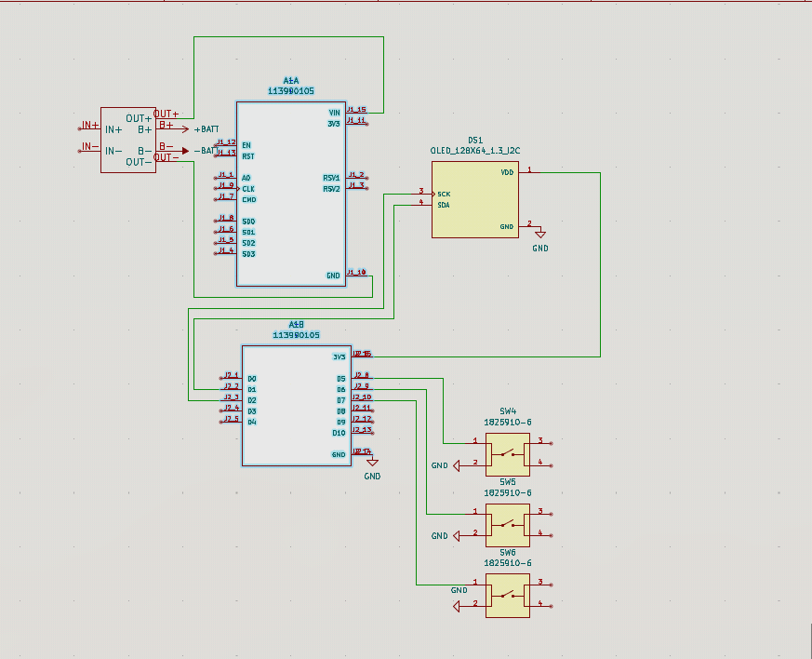Toggle the SW4 switch contact
812x659 pixels.
tap(510, 454)
